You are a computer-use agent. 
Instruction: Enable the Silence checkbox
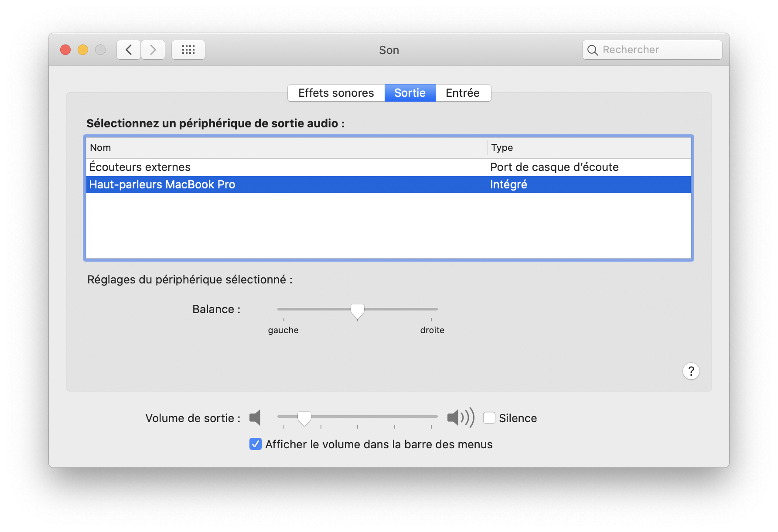[x=489, y=418]
